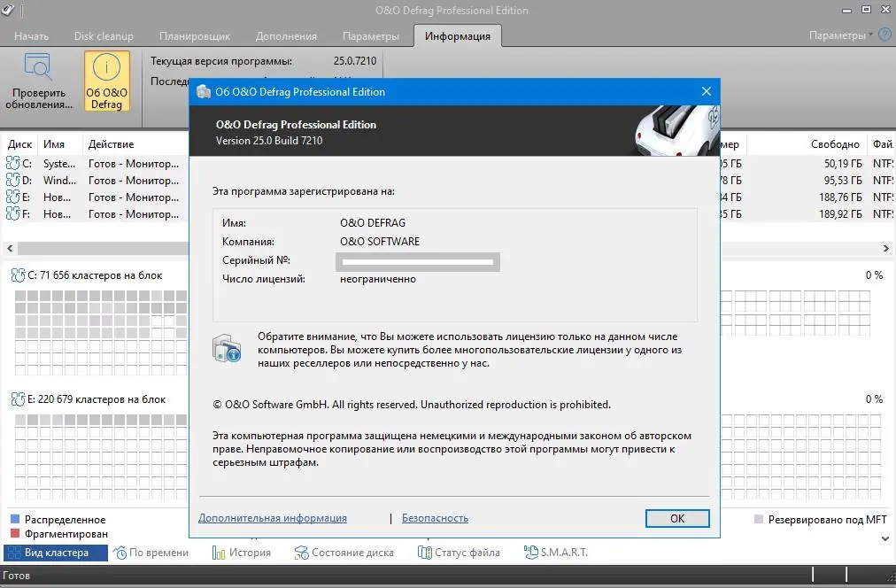Click free space value 188,76 ГБ

(x=840, y=197)
